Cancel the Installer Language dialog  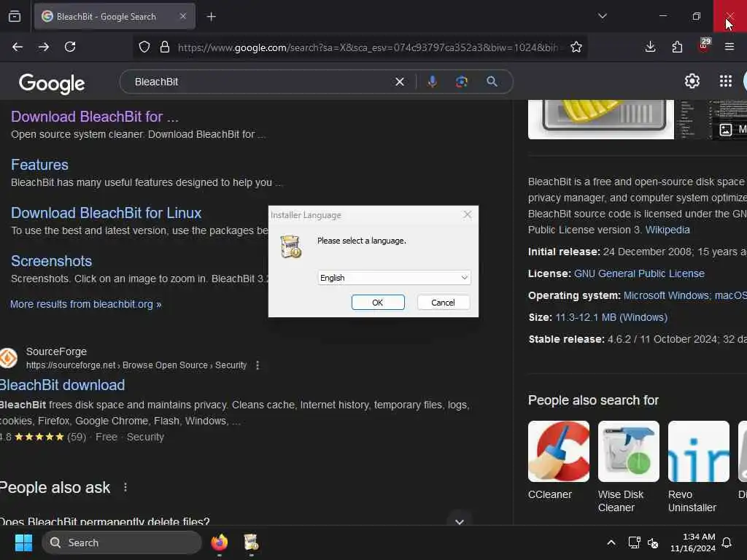pos(443,303)
